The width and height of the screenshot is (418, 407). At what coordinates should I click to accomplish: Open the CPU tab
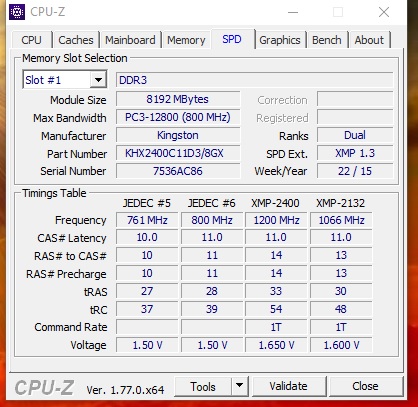31,40
